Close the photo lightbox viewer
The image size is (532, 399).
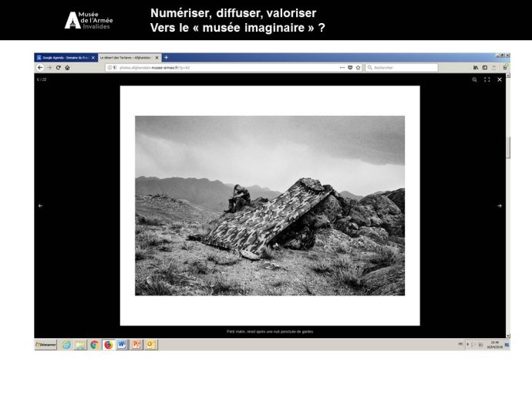[500, 79]
